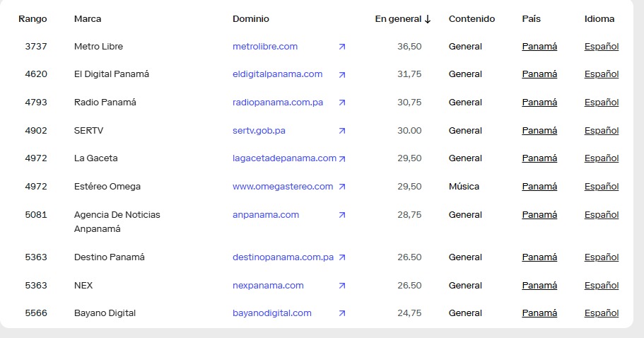Click arrow icon beside www.omegastereo.com
644x338 pixels.
coord(342,187)
